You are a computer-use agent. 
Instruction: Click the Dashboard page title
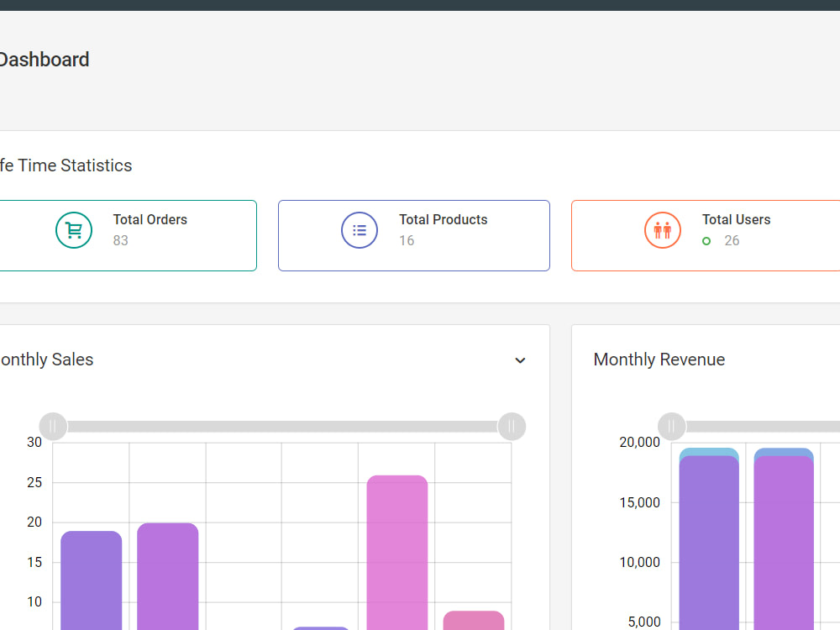click(x=44, y=60)
